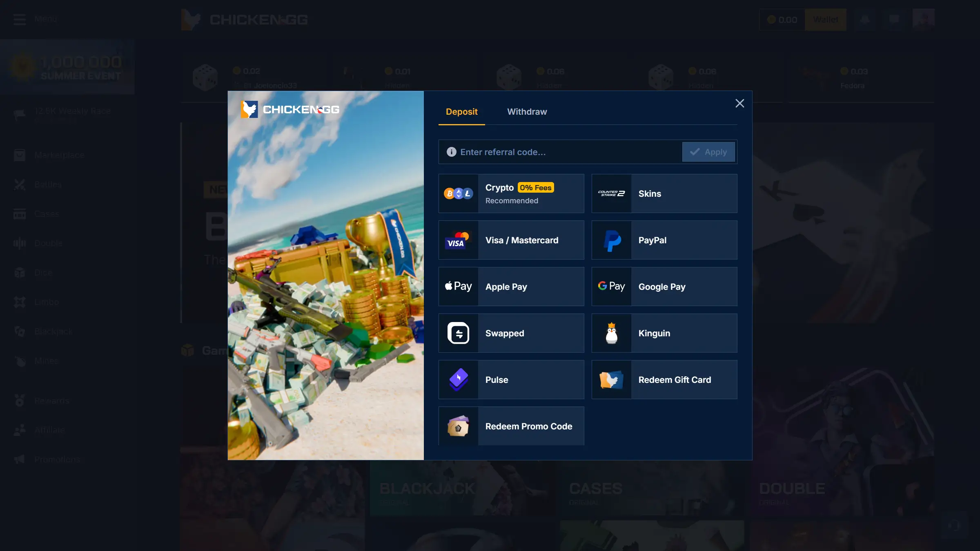Select the Counter-Strike 2 Skins icon
980x551 pixels.
point(611,193)
